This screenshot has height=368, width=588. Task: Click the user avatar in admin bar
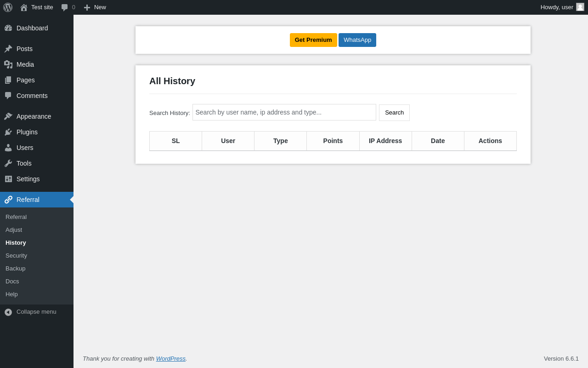pyautogui.click(x=580, y=7)
